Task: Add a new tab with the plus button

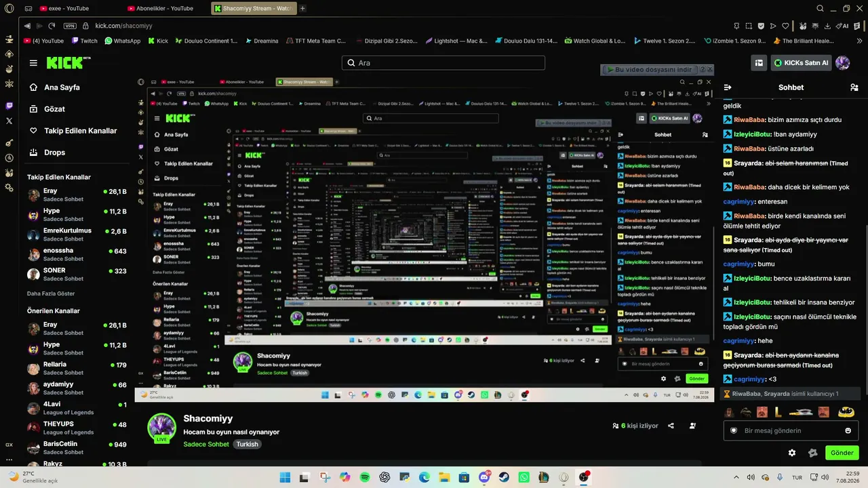Action: tap(302, 8)
